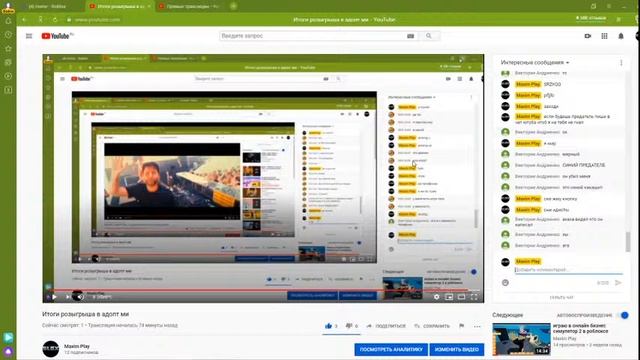
Task: Open browser sidebar history clock
Action: click(x=8, y=35)
